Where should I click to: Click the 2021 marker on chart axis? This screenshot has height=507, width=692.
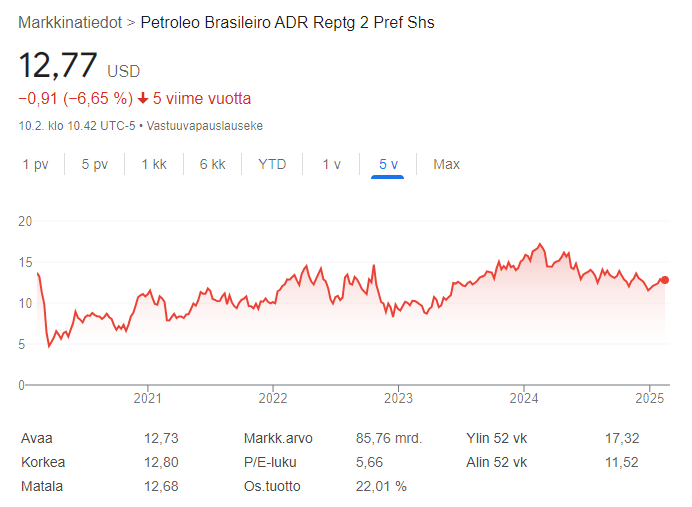tap(147, 398)
